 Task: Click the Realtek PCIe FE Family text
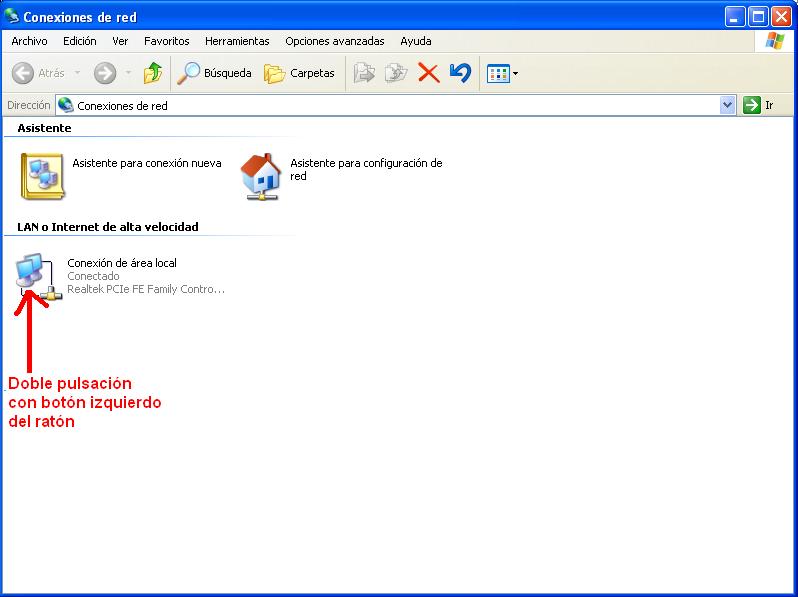coord(146,289)
